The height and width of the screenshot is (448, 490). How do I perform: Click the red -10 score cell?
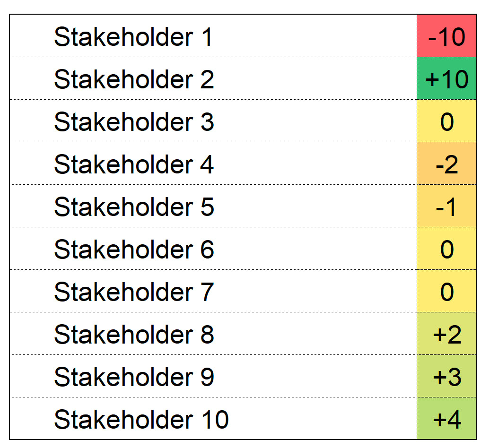[x=447, y=36]
